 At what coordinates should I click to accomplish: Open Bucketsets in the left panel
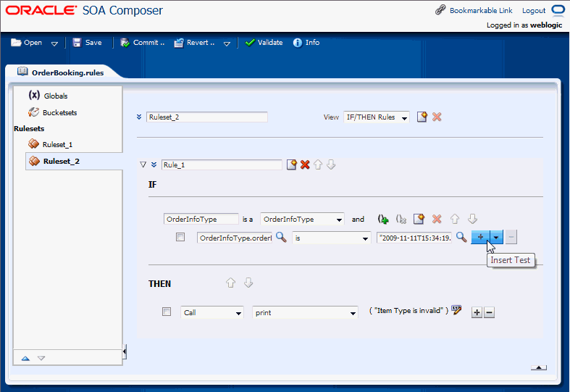(x=59, y=113)
